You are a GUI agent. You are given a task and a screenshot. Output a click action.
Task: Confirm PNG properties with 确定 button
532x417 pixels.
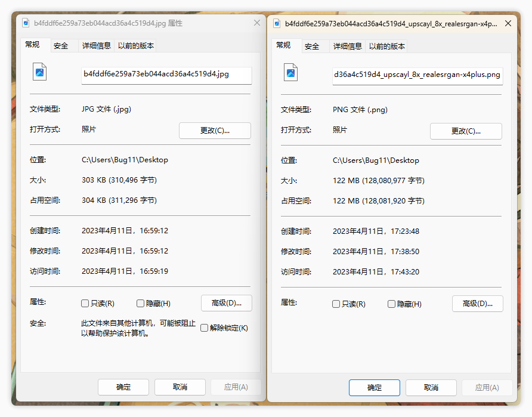point(375,387)
